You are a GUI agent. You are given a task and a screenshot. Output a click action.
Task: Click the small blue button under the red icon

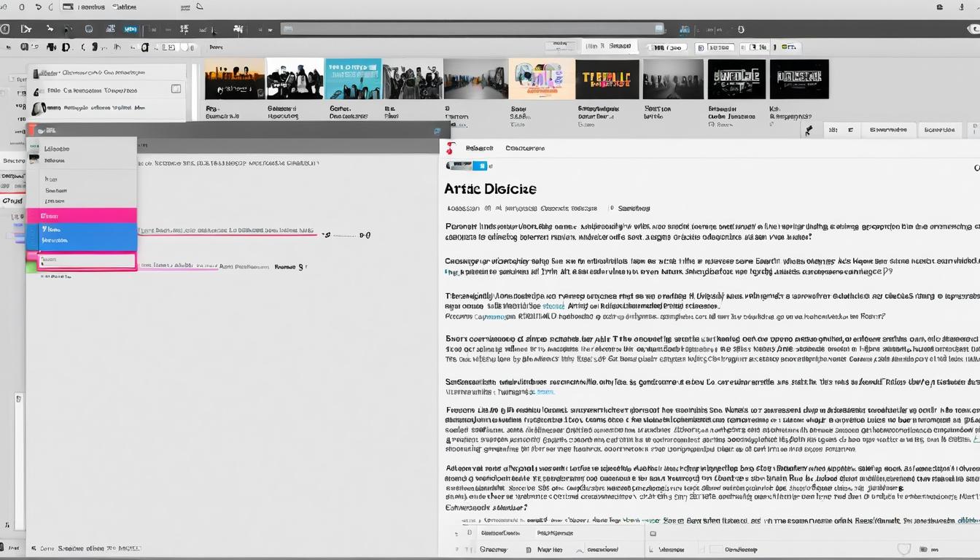(x=481, y=166)
